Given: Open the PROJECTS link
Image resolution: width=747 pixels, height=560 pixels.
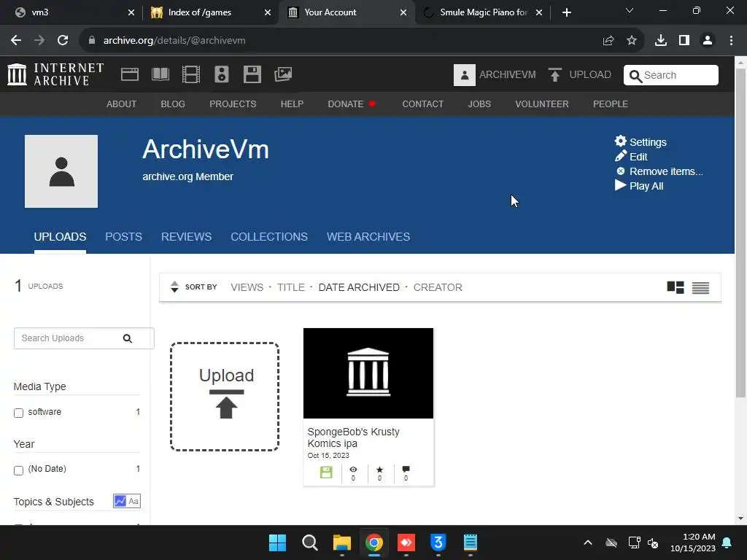Looking at the screenshot, I should click(233, 104).
